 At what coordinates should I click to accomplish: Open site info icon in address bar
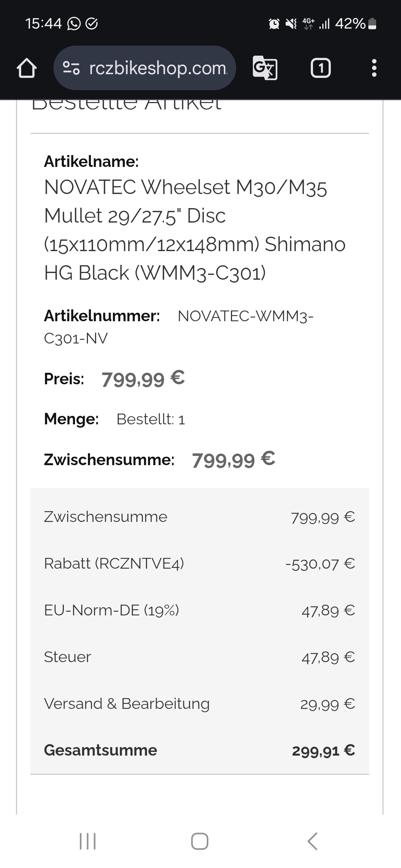(x=71, y=68)
